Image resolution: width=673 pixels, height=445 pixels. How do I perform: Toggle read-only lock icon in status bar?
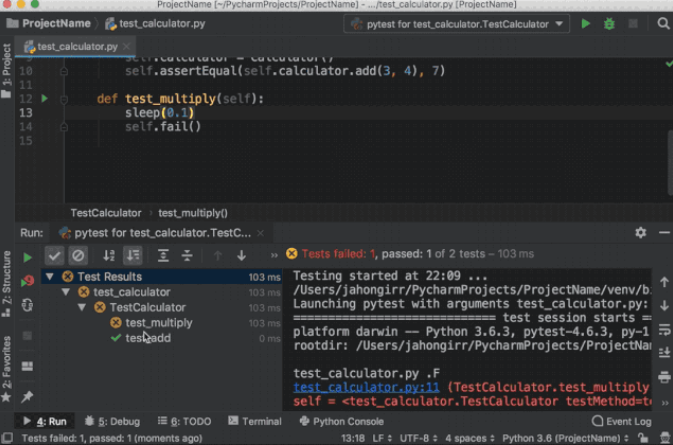[x=643, y=438]
